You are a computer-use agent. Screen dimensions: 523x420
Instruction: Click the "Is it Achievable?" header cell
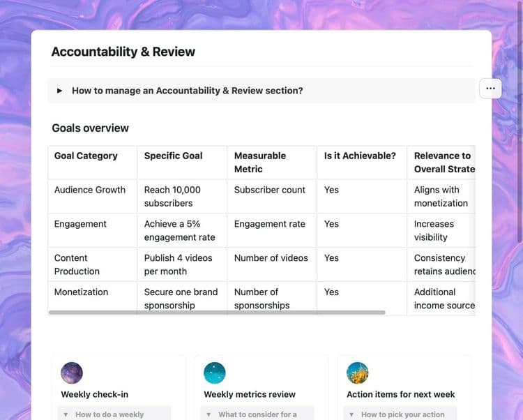pyautogui.click(x=362, y=163)
